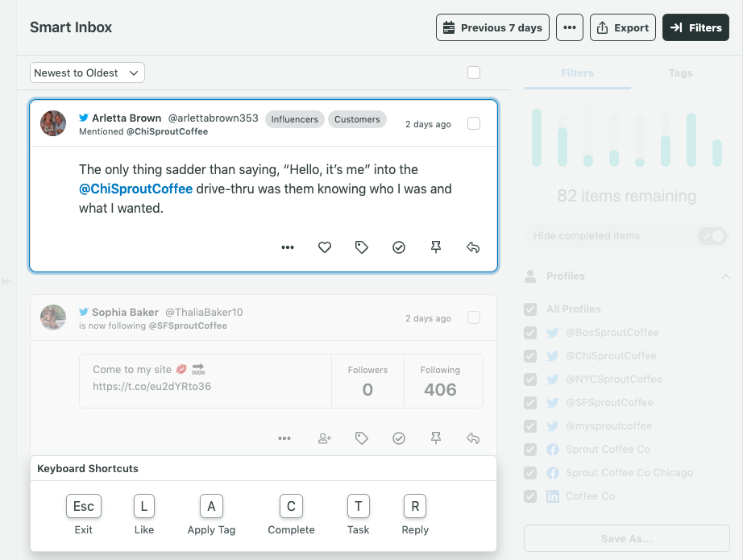Viewport: 743px width, 560px height.
Task: Collapse the Profiles section chevron
Action: (726, 276)
